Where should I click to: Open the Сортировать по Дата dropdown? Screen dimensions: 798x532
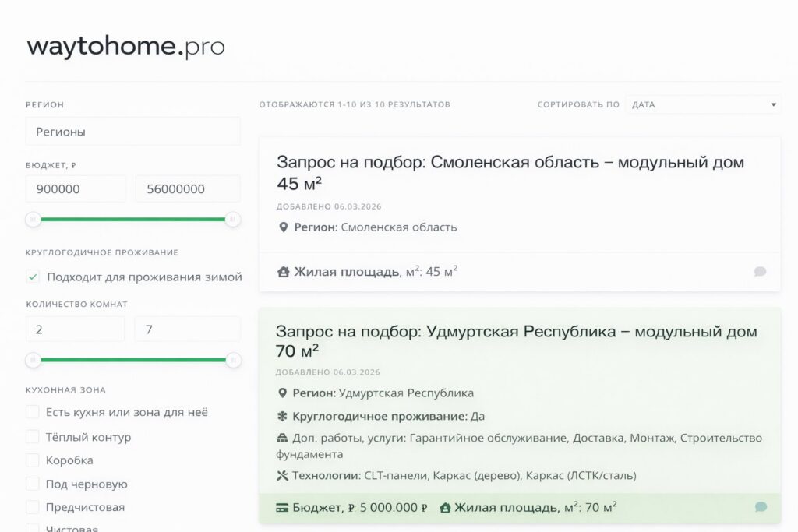(x=703, y=104)
